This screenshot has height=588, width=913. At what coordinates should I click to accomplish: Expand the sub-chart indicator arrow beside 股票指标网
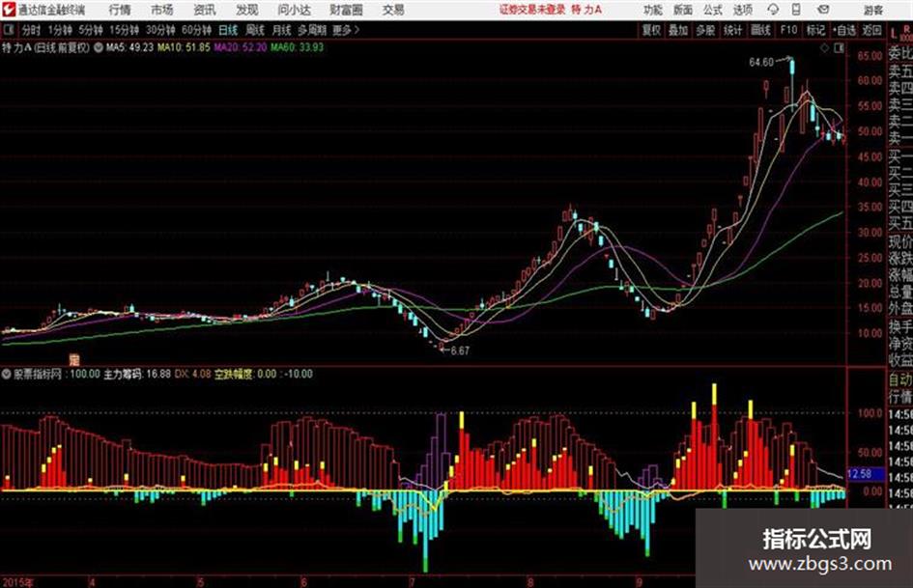[x=7, y=375]
